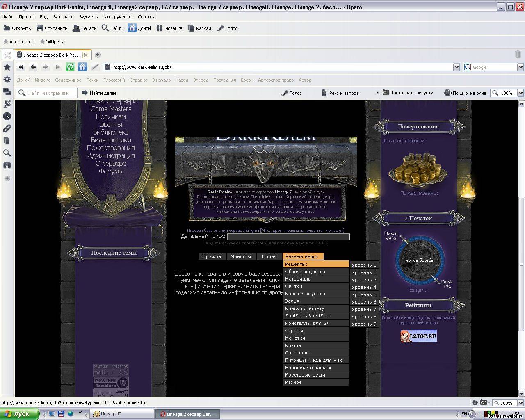Image resolution: width=525 pixels, height=420 pixels.
Task: Toggle По ширине окна fit width
Action: click(x=465, y=93)
